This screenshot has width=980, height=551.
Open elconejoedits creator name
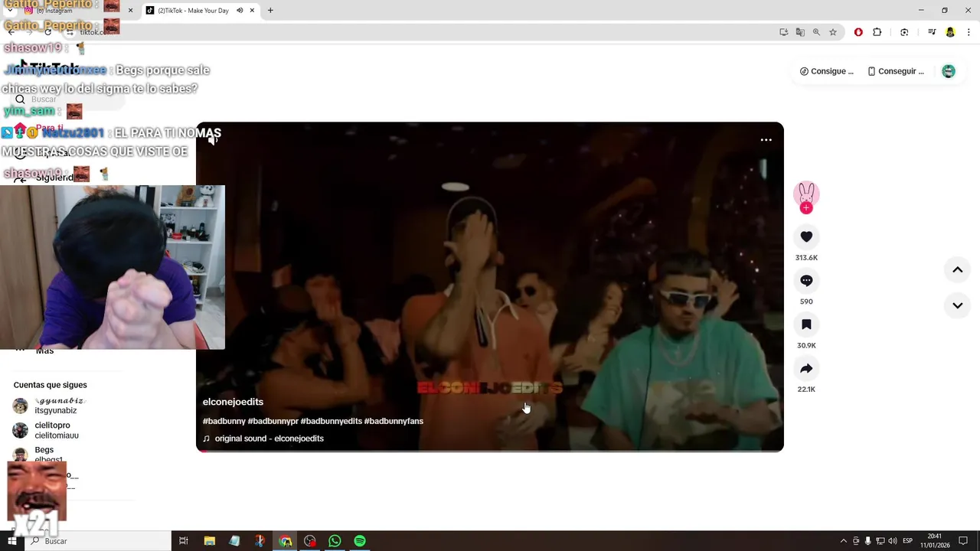click(x=233, y=402)
